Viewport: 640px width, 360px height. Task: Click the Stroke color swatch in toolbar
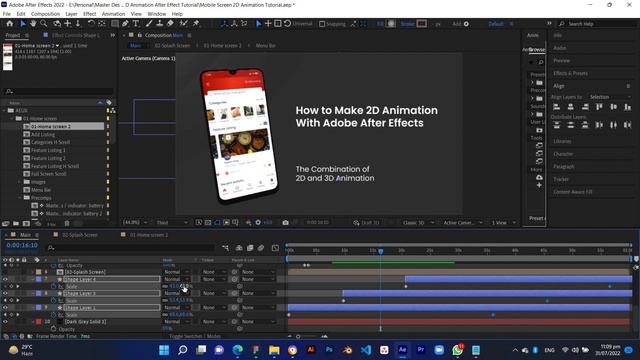click(422, 24)
